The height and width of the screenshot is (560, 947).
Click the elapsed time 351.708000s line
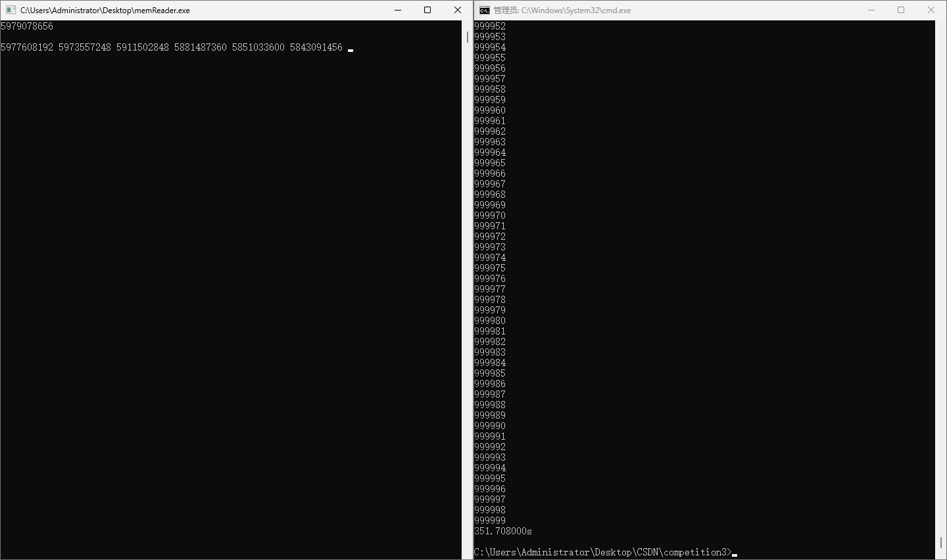(503, 531)
